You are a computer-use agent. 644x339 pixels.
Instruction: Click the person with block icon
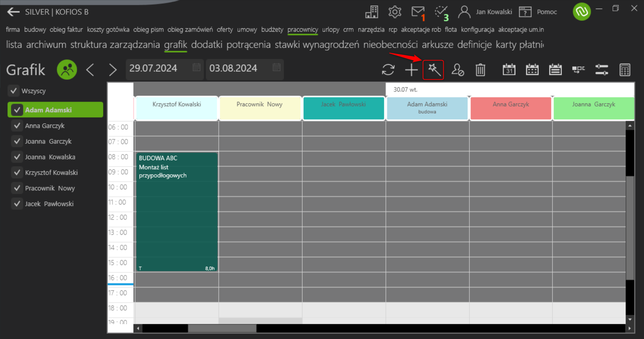click(x=457, y=70)
